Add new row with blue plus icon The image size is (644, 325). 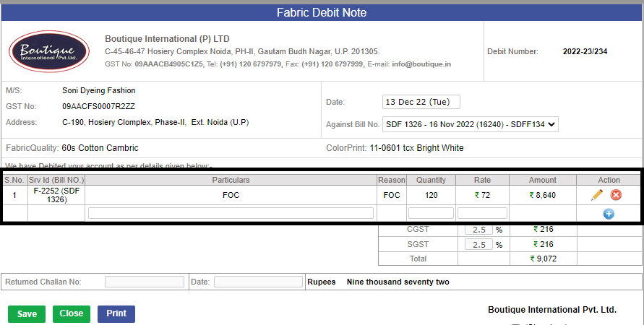click(x=609, y=214)
